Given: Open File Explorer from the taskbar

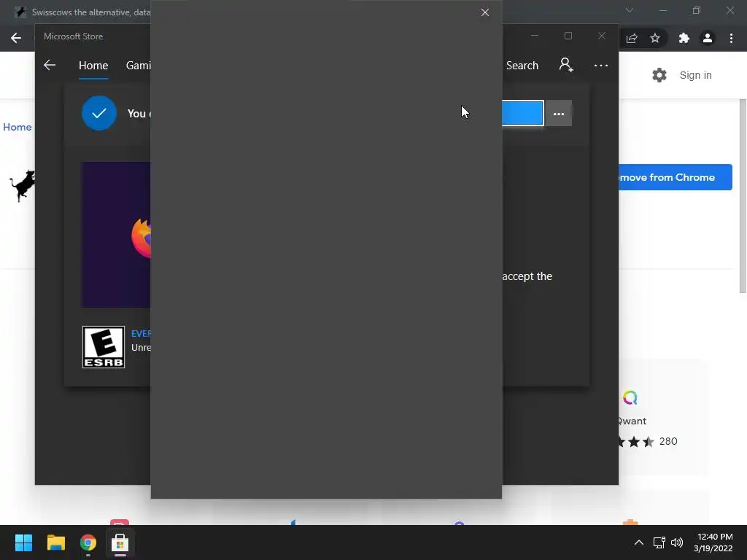Looking at the screenshot, I should click(55, 542).
